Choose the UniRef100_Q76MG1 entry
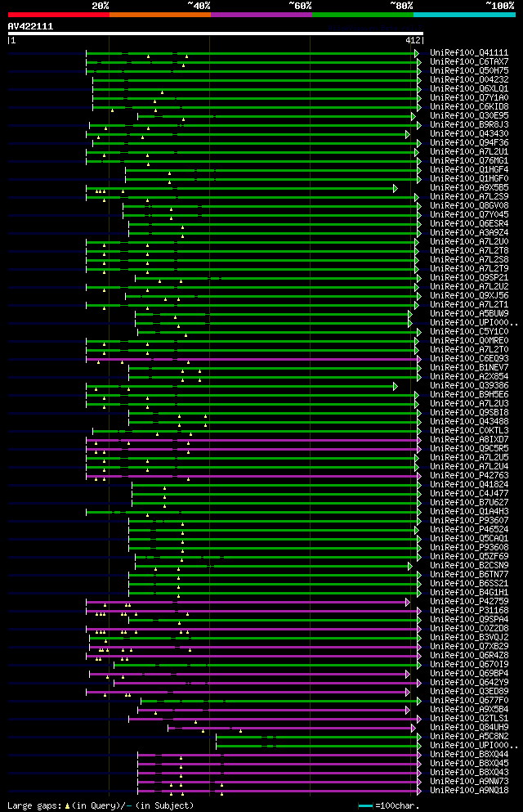 click(x=469, y=160)
